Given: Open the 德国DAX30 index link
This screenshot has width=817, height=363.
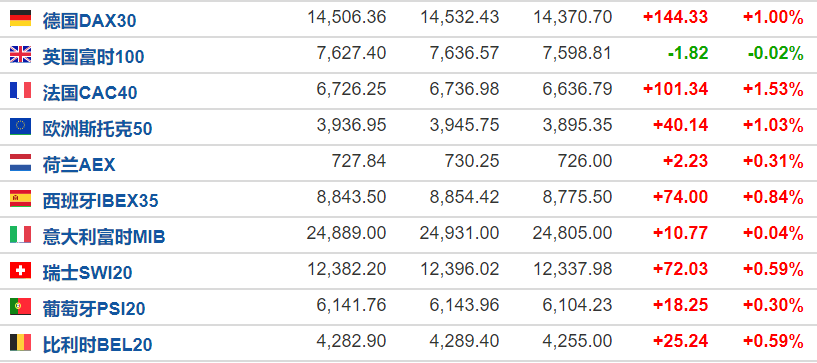Looking at the screenshot, I should click(x=90, y=20).
